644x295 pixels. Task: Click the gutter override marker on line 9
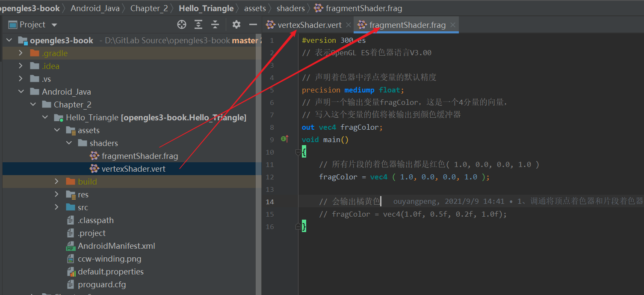tap(284, 138)
